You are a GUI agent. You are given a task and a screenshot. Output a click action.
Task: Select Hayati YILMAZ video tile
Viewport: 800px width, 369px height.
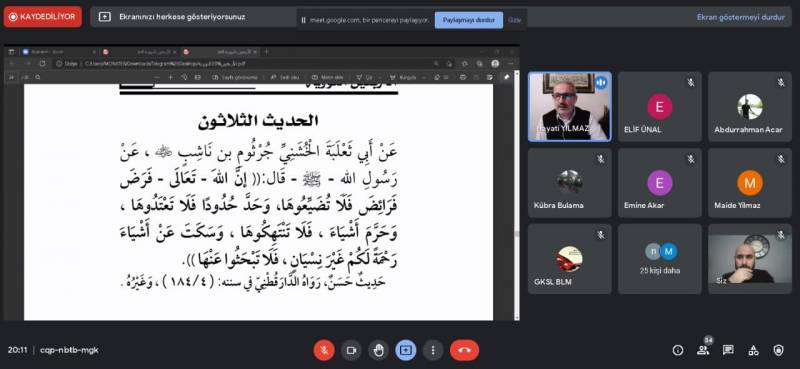coord(569,106)
